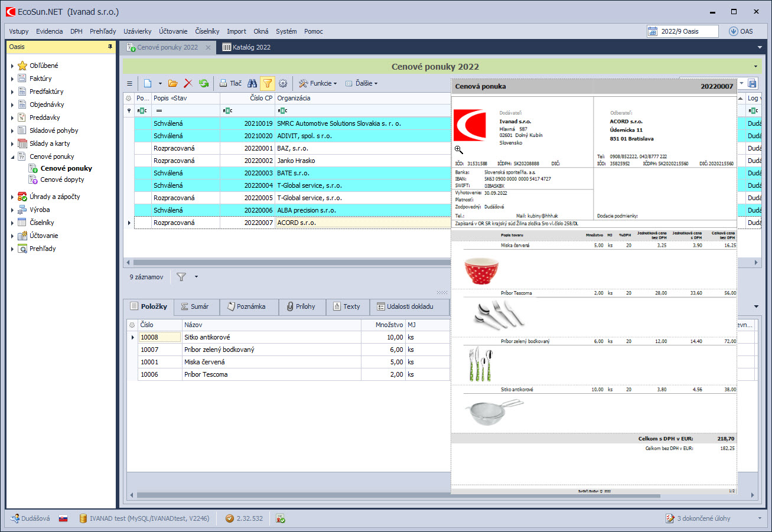The width and height of the screenshot is (772, 532).
Task: Click the Slovak flag in status bar
Action: pos(63,518)
